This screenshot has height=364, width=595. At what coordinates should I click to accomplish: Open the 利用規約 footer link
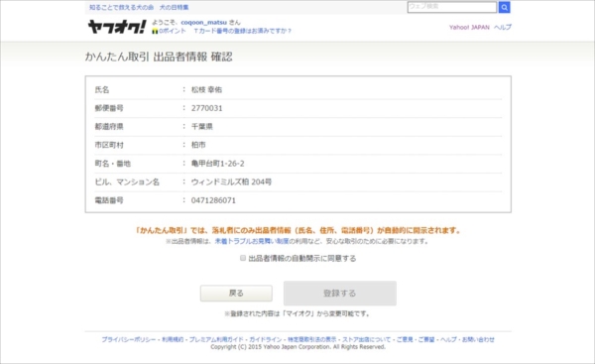pyautogui.click(x=173, y=339)
